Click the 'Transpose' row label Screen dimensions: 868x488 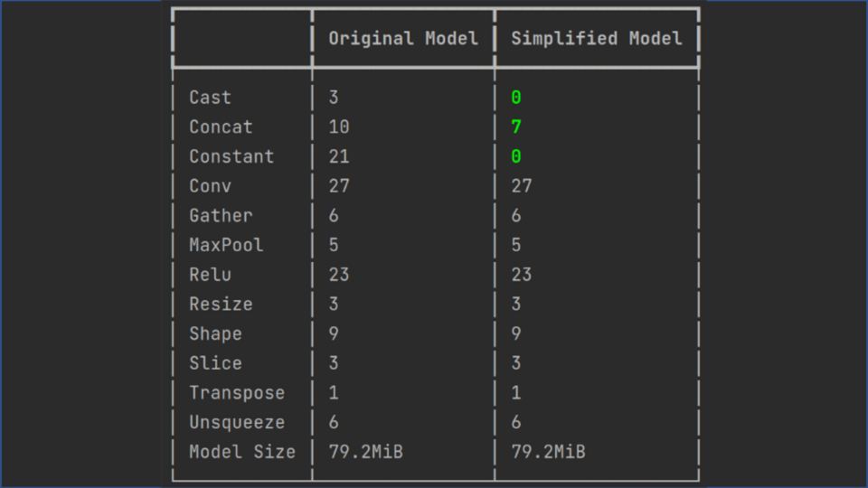point(237,393)
